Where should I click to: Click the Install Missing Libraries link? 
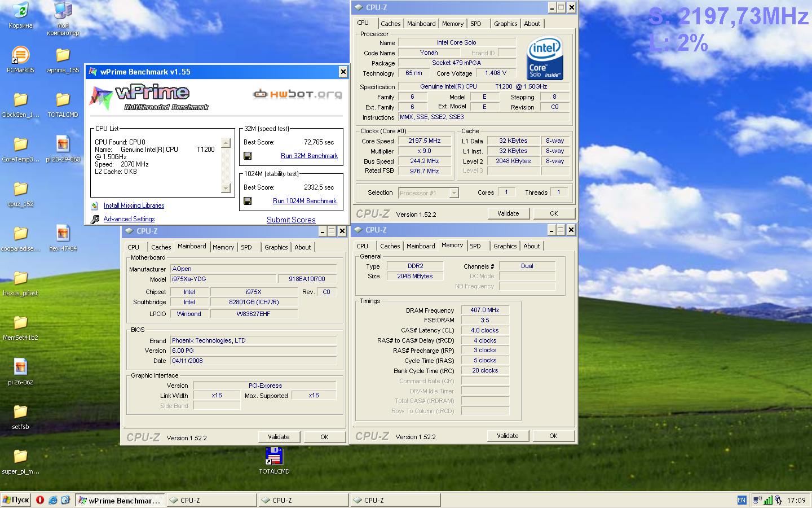point(134,205)
